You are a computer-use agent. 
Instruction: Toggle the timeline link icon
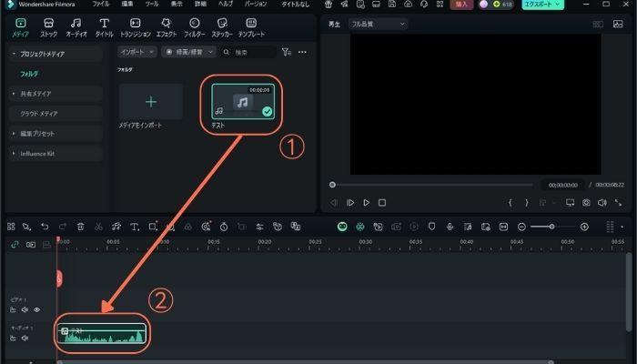(x=15, y=244)
